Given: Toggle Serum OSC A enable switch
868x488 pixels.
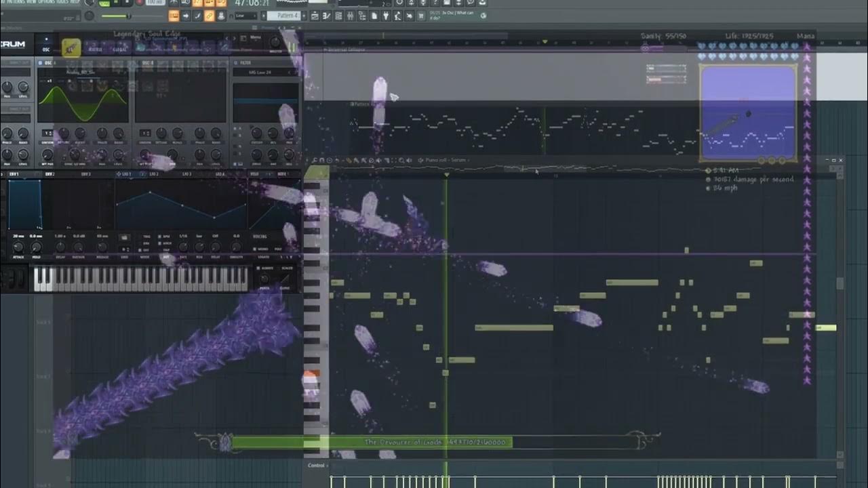Looking at the screenshot, I should pos(40,63).
